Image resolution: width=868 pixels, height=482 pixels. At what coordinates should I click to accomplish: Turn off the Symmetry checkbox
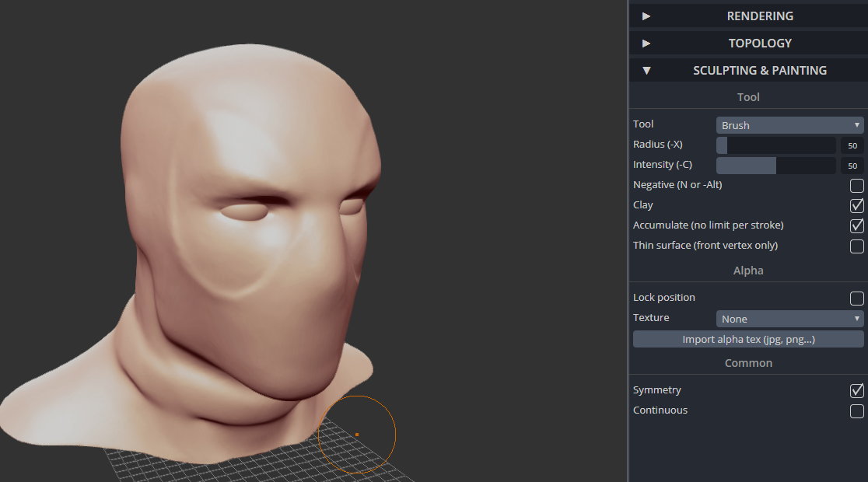tap(856, 391)
